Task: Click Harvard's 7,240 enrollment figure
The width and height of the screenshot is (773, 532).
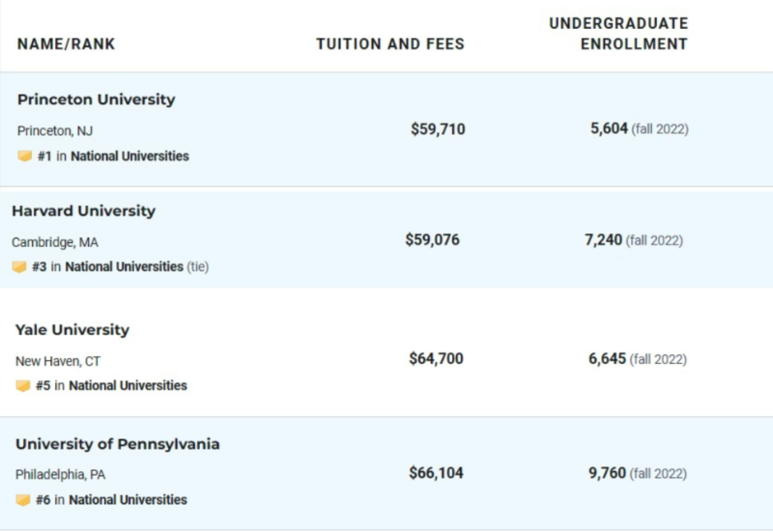Action: click(x=603, y=239)
